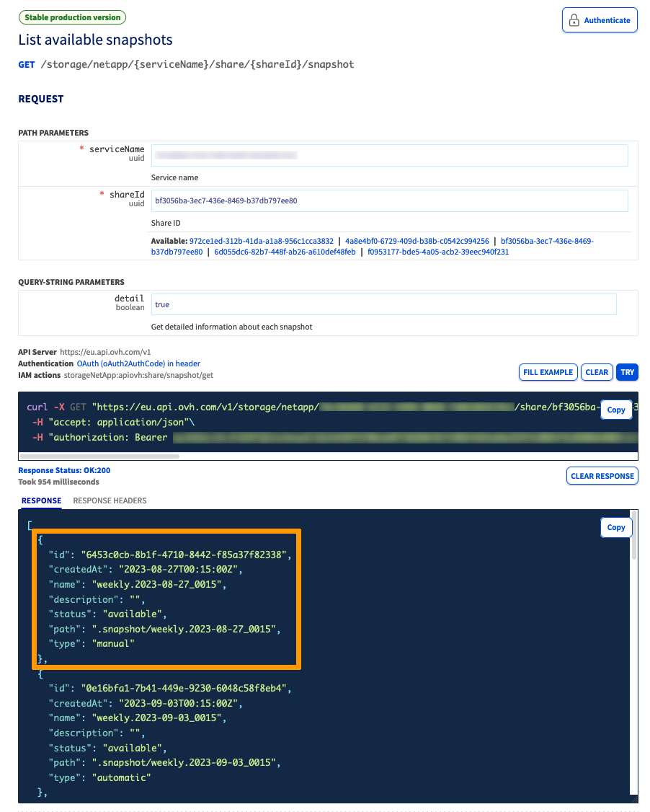Click the serviceName input field
This screenshot has height=812, width=650.
[x=389, y=155]
